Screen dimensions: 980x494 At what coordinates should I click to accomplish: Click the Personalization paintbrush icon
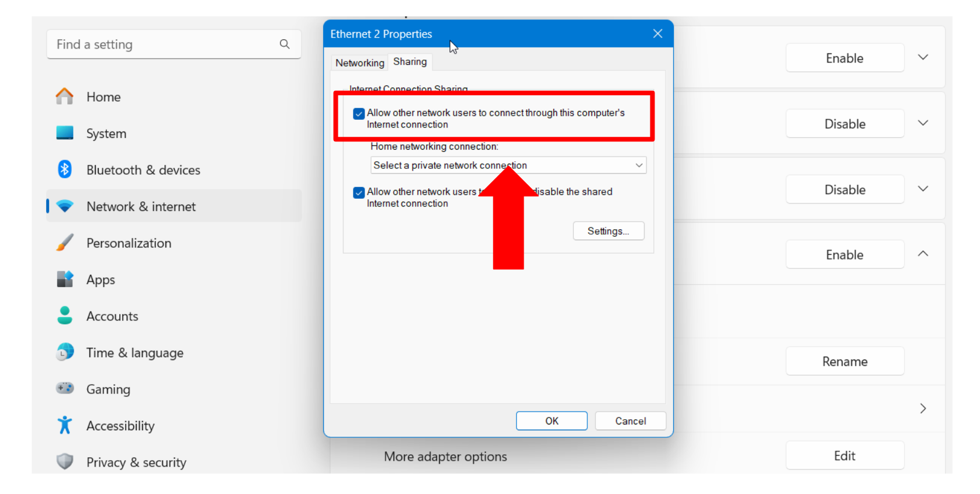click(64, 243)
